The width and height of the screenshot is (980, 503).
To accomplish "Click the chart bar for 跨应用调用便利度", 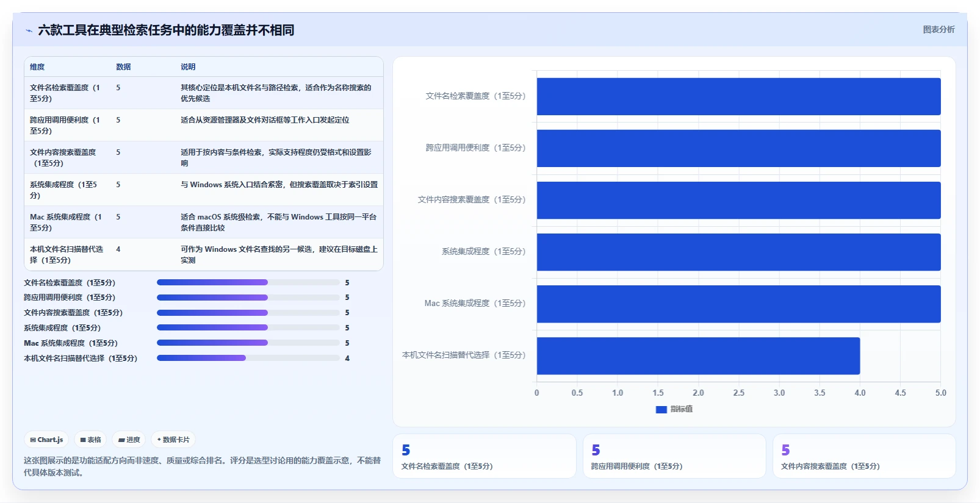I will coord(738,148).
